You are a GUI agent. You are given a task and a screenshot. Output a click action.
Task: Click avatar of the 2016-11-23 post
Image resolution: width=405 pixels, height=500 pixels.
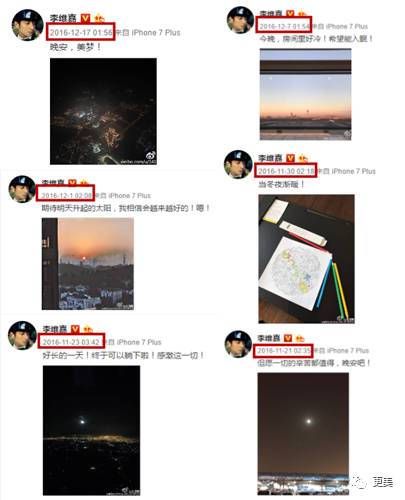(x=22, y=335)
